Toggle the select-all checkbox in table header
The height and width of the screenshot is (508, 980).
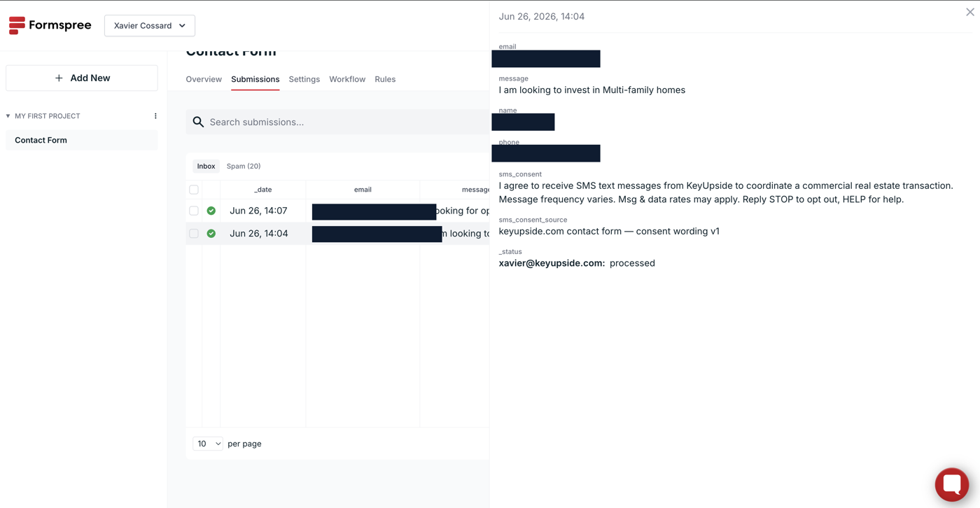point(194,190)
